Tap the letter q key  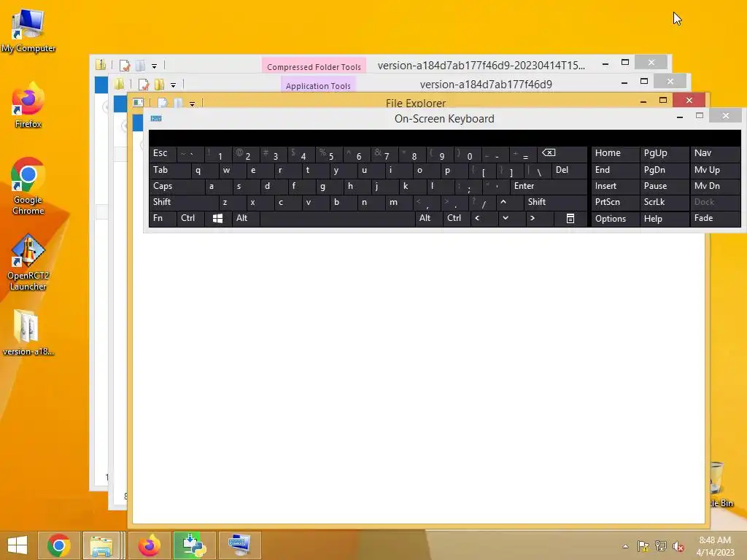click(205, 170)
